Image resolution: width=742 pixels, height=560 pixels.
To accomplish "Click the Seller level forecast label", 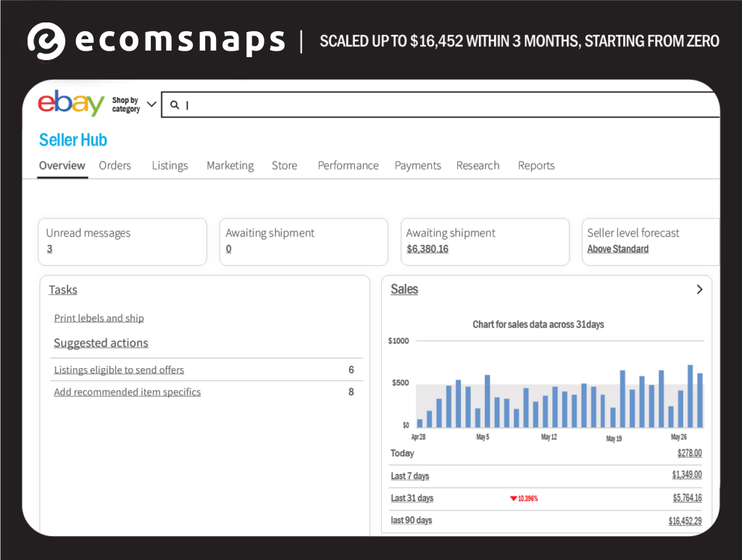I will 633,233.
